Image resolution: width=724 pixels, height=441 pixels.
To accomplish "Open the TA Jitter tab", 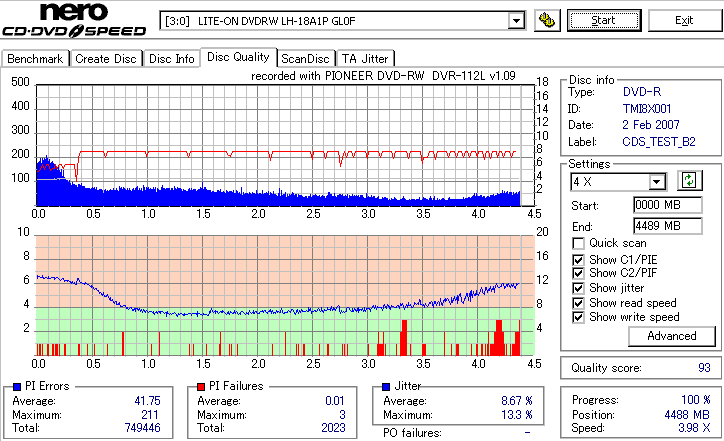I will pos(365,59).
